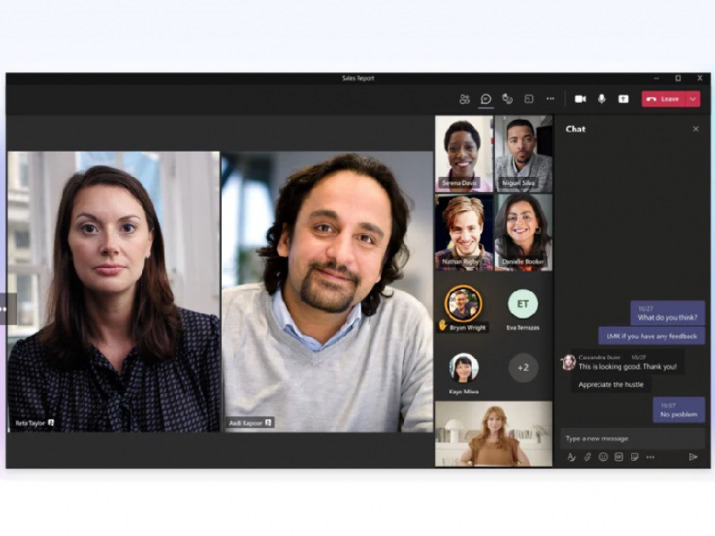Image resolution: width=715 pixels, height=536 pixels.
Task: Open the GIF picker icon
Action: pos(619,457)
